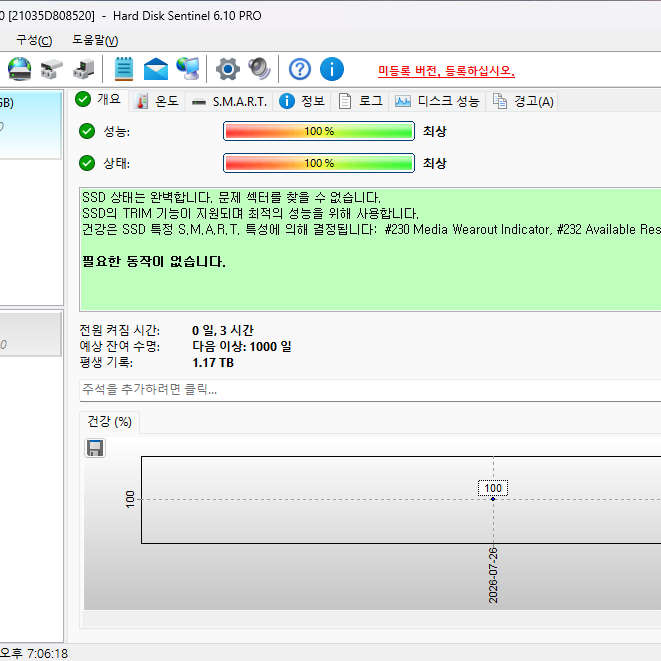Click the 상태 100 % progress bar
Image resolution: width=661 pixels, height=661 pixels.
pos(319,163)
